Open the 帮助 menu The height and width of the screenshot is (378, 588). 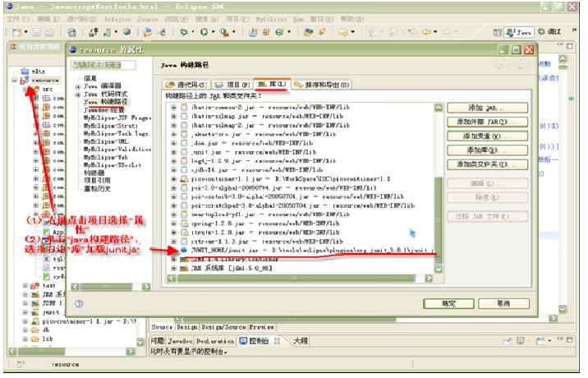click(351, 19)
